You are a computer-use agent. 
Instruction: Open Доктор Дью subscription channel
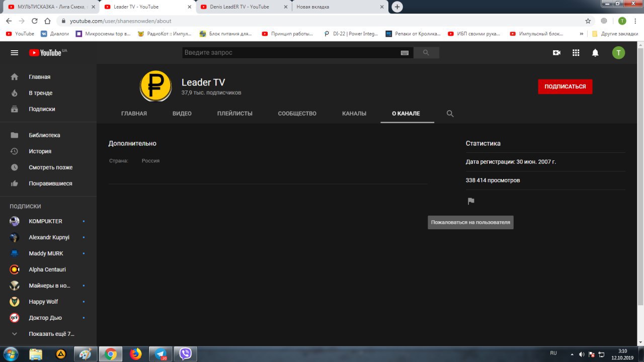coord(48,318)
